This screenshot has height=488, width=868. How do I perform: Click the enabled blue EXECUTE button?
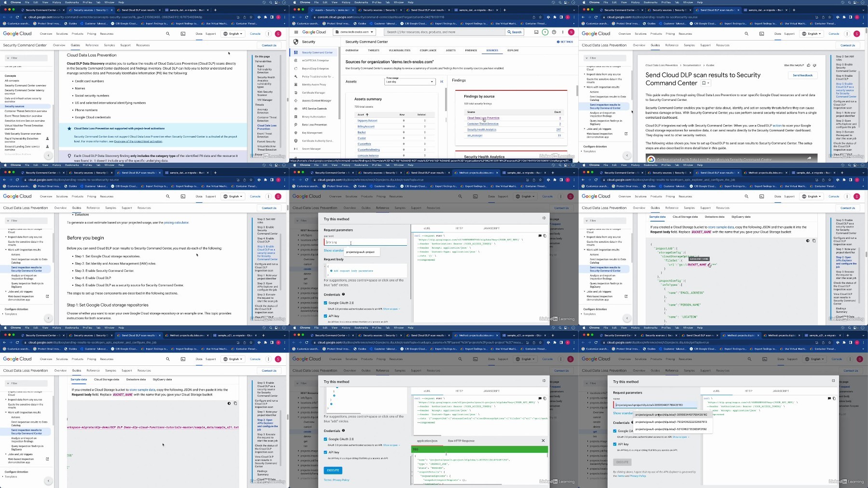(x=333, y=470)
